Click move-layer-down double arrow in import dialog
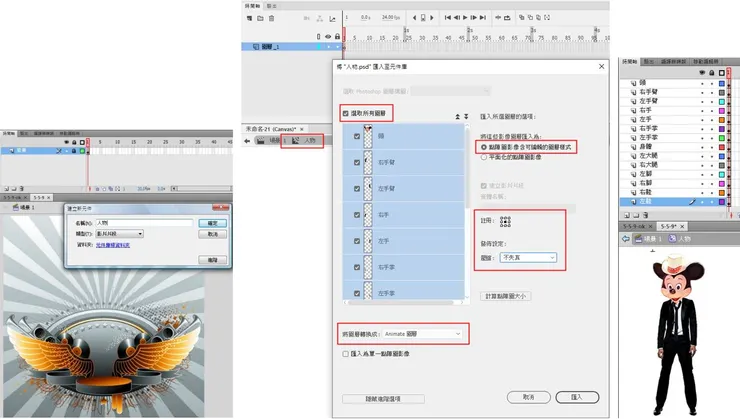The image size is (740, 419). click(466, 116)
